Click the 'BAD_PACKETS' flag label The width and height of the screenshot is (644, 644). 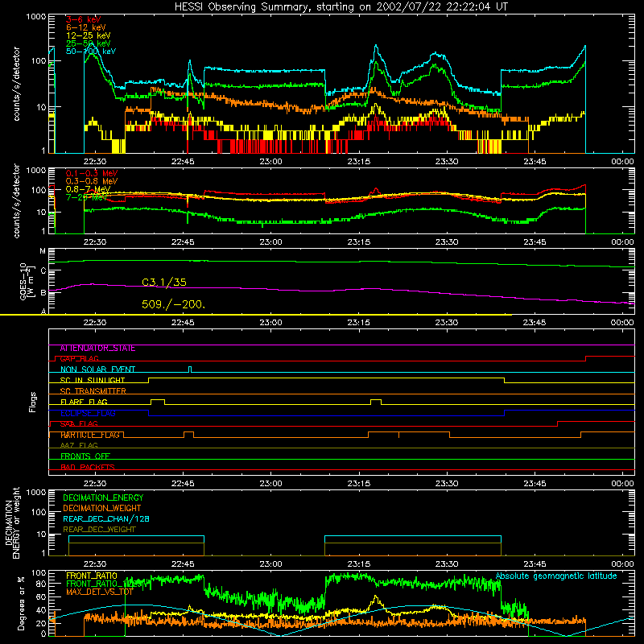coord(88,467)
